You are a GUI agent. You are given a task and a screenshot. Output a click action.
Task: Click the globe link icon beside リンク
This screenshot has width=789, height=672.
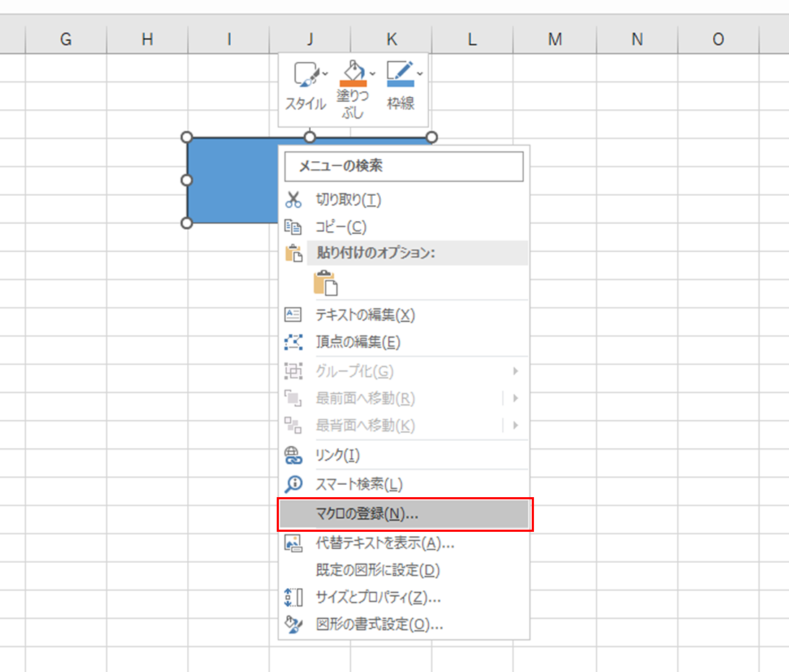tap(293, 455)
